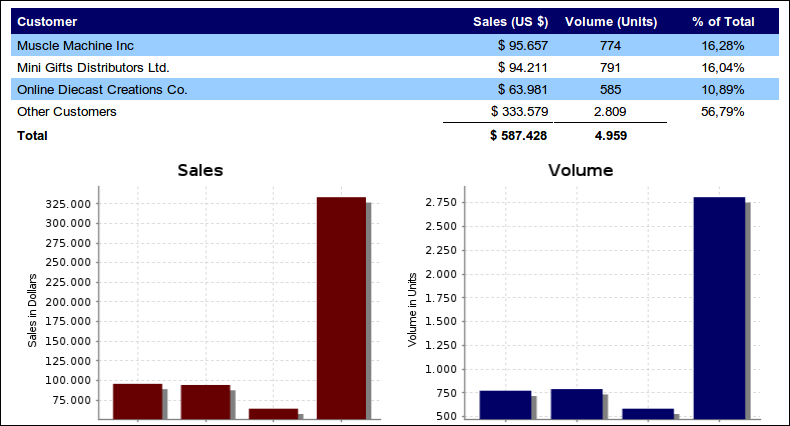Click the 325.000 tick label on Sales axis
Viewport: 790px width, 426px height.
point(68,204)
